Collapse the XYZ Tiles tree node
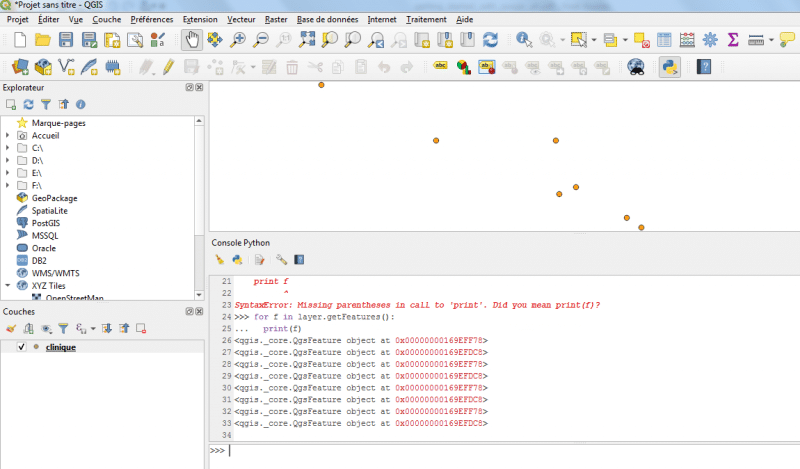 (x=8, y=285)
